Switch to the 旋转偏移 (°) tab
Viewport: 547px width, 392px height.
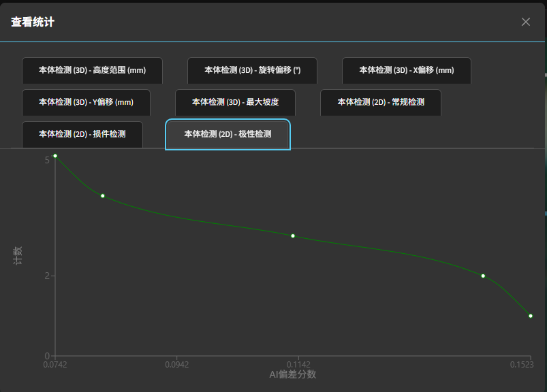252,70
